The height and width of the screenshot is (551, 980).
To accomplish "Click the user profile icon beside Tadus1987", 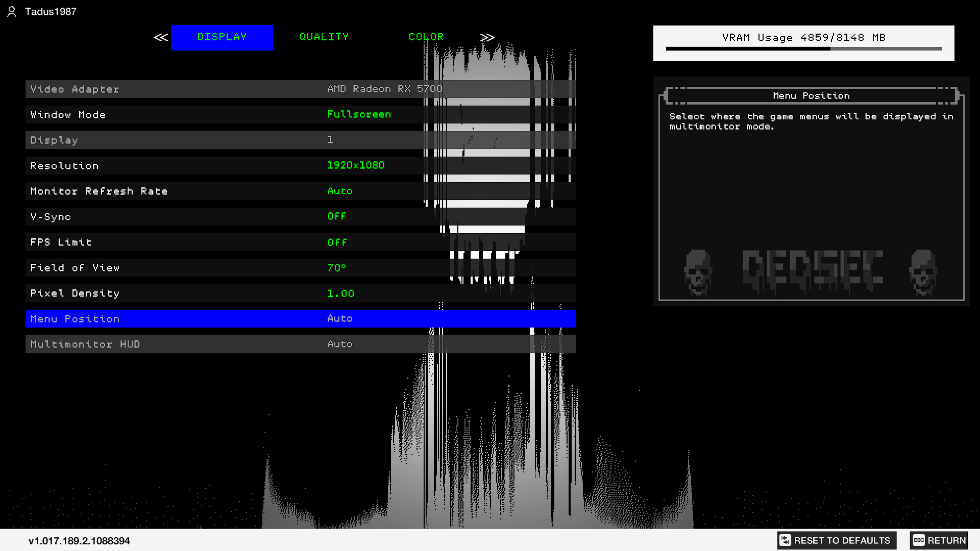I will 12,12.
